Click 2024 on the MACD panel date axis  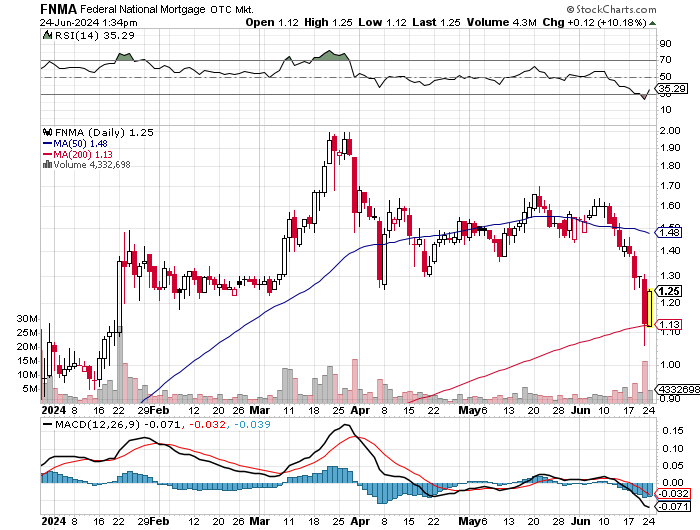pos(53,521)
